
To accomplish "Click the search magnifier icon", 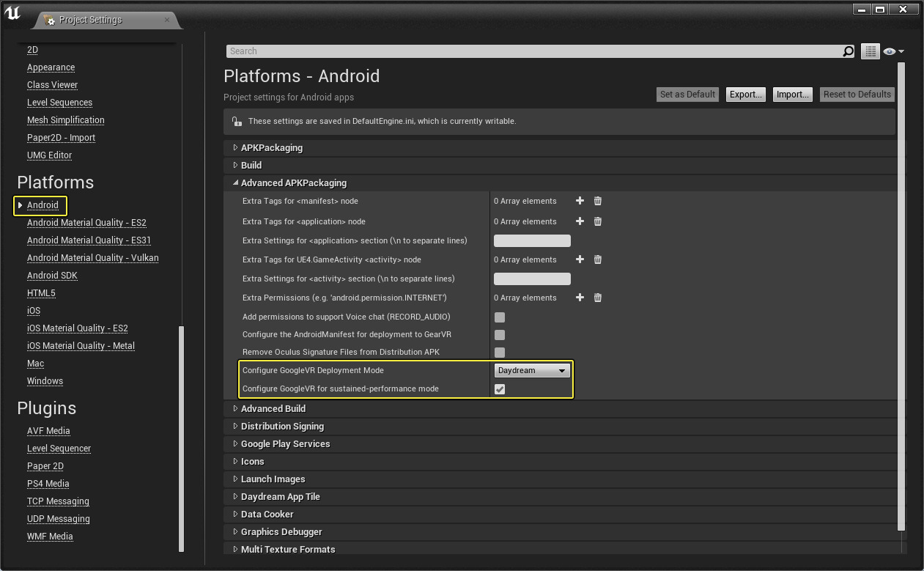I will point(848,51).
